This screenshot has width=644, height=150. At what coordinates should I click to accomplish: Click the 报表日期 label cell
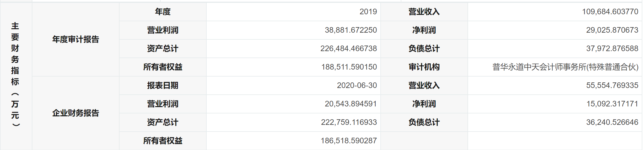click(x=163, y=85)
